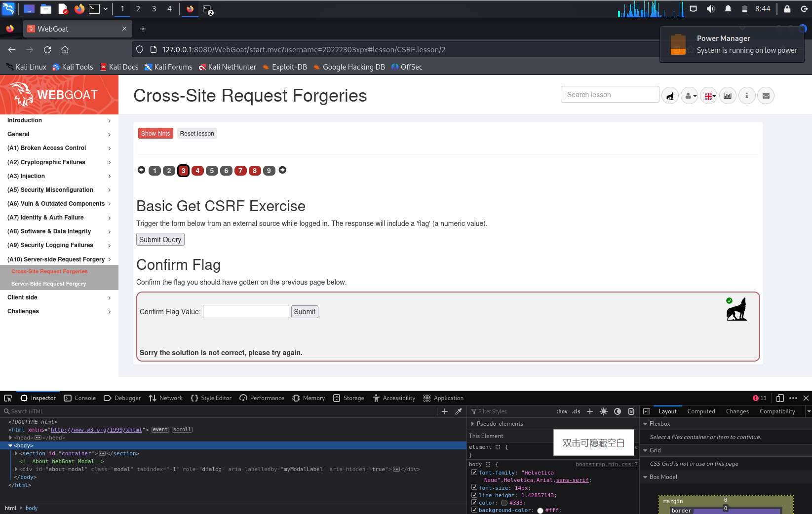Click the WebGoat wolf home icon
The width and height of the screenshot is (812, 514).
click(670, 96)
